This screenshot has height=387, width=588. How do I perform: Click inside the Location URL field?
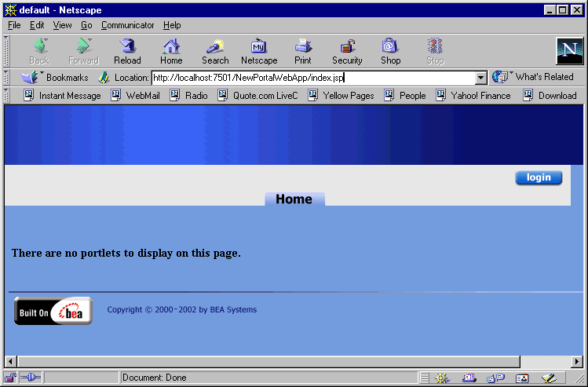coord(313,78)
